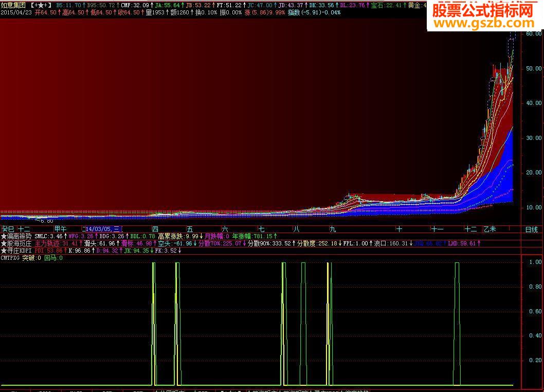Screen dimensions: 544x392
Task: Select the ★偏离辩势 indicator title
Action: point(16,236)
